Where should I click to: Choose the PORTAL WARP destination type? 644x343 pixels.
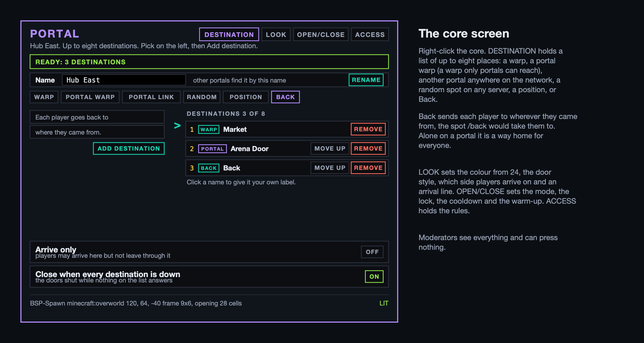90,97
